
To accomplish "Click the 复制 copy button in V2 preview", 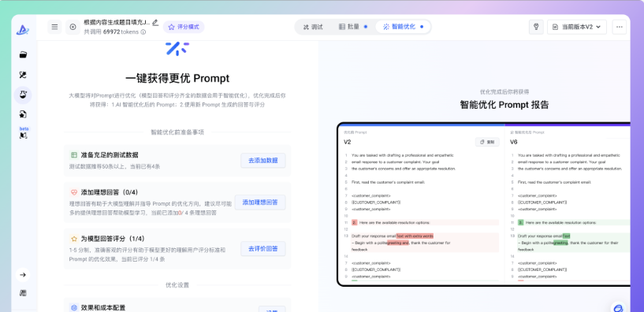I will (x=487, y=142).
